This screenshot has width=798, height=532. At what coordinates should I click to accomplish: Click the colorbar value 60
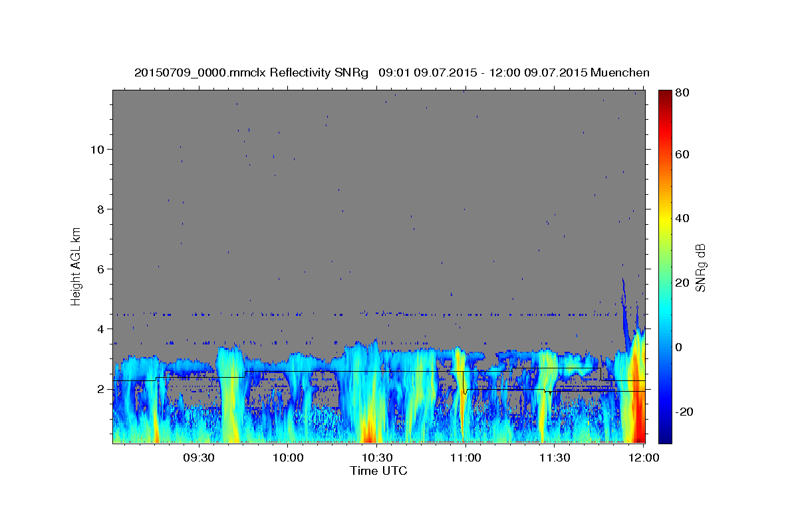[682, 154]
